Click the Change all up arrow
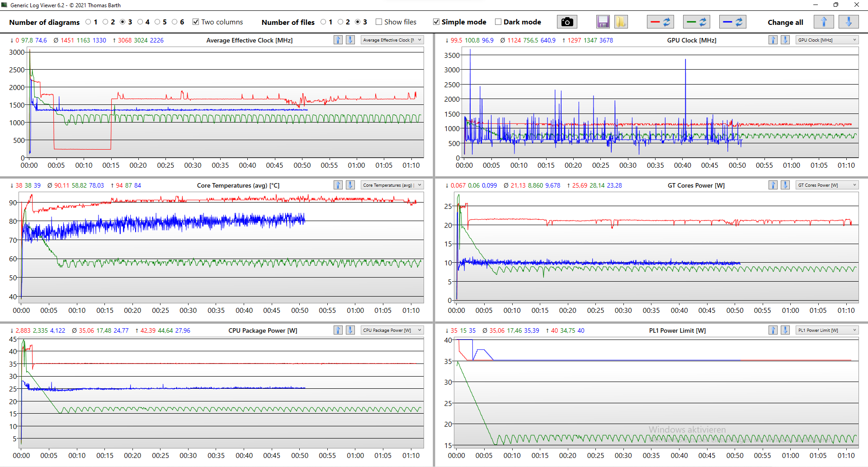Screen dimensions: 868x467 (823, 22)
